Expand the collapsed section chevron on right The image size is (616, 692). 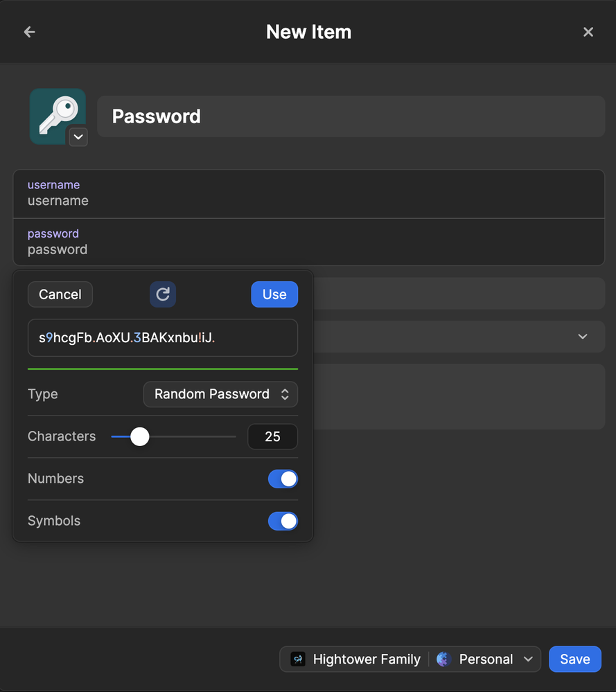pyautogui.click(x=583, y=337)
